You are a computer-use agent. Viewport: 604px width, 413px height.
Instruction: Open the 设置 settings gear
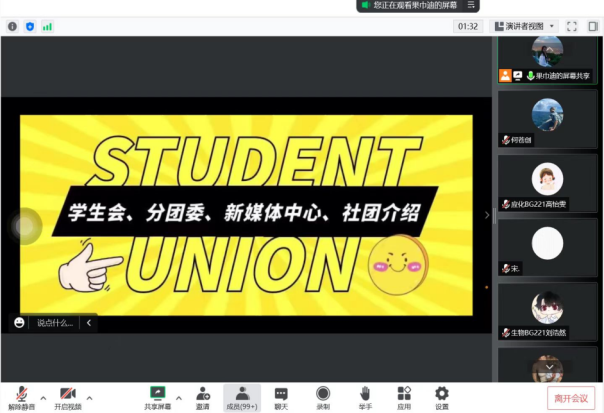[x=441, y=393]
